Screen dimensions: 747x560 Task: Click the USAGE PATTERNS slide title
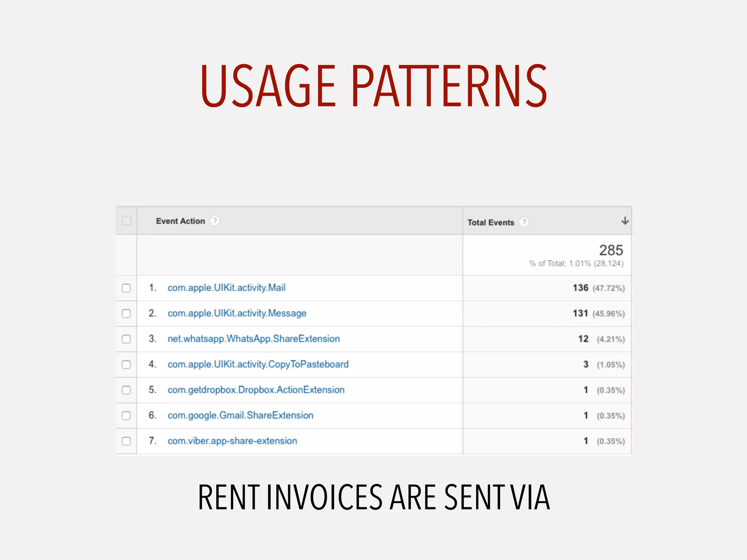pyautogui.click(x=373, y=86)
